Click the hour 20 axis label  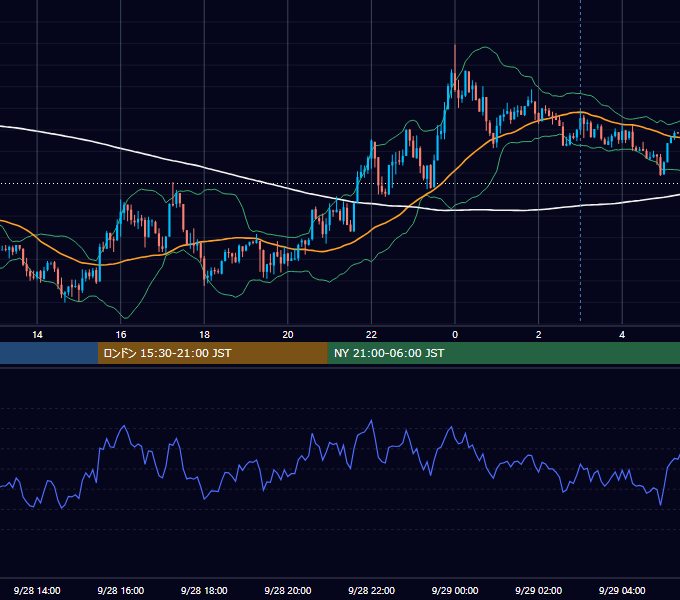click(288, 335)
